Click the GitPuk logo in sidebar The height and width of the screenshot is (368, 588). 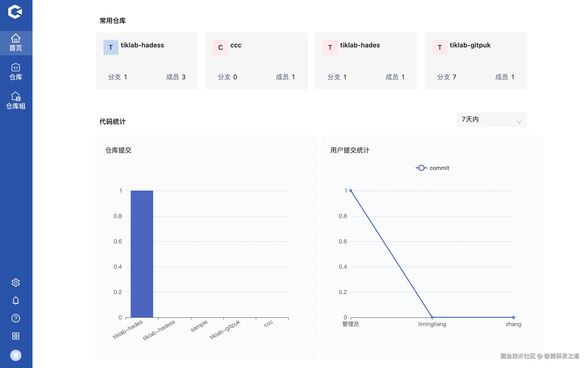(x=15, y=12)
